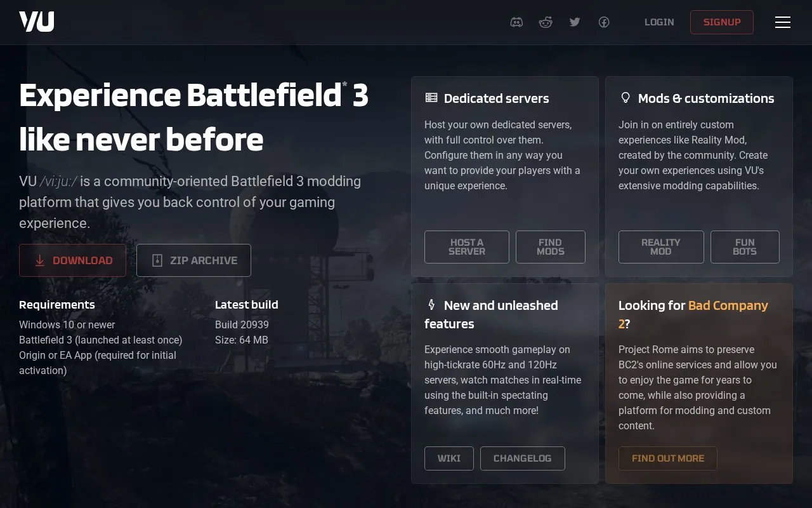Open the Discord icon link
Image resolution: width=812 pixels, height=508 pixels.
516,22
